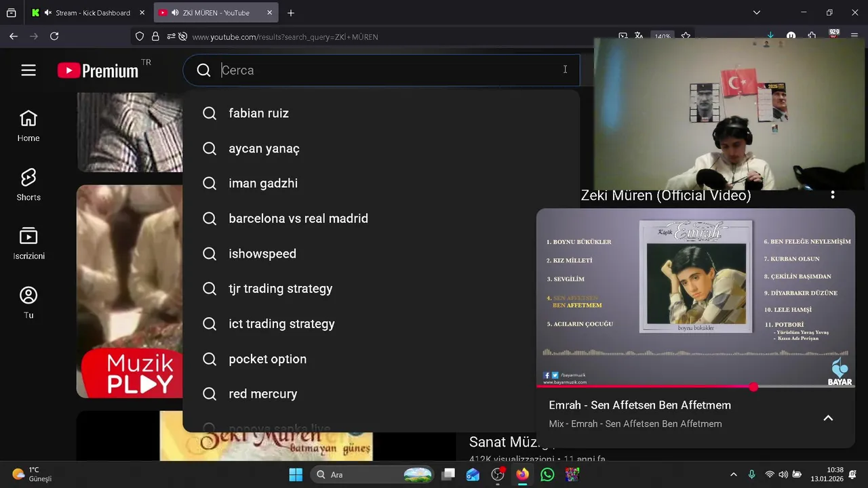Open Shorts in the sidebar
The height and width of the screenshot is (488, 868).
tap(28, 185)
